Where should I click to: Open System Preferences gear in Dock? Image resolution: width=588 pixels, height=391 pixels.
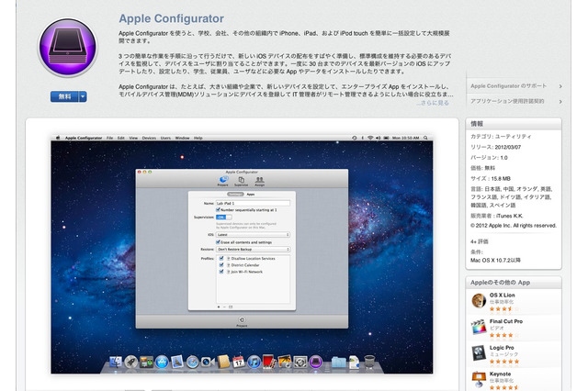tap(300, 362)
